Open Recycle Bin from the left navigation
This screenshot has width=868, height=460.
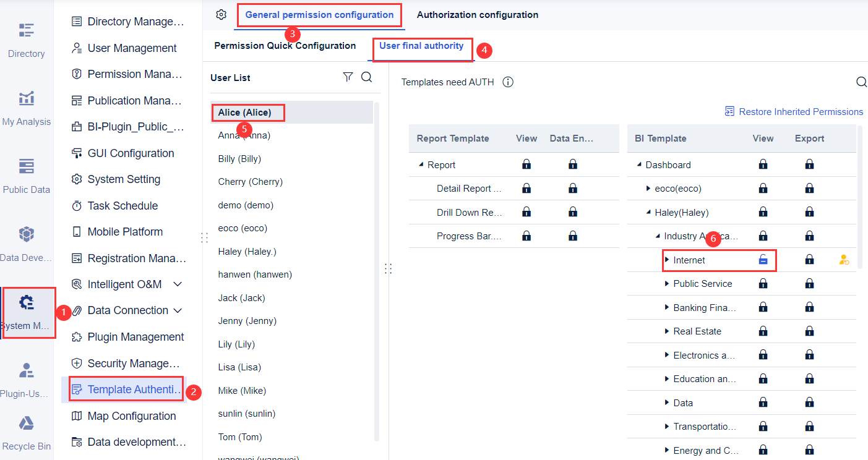pyautogui.click(x=26, y=431)
